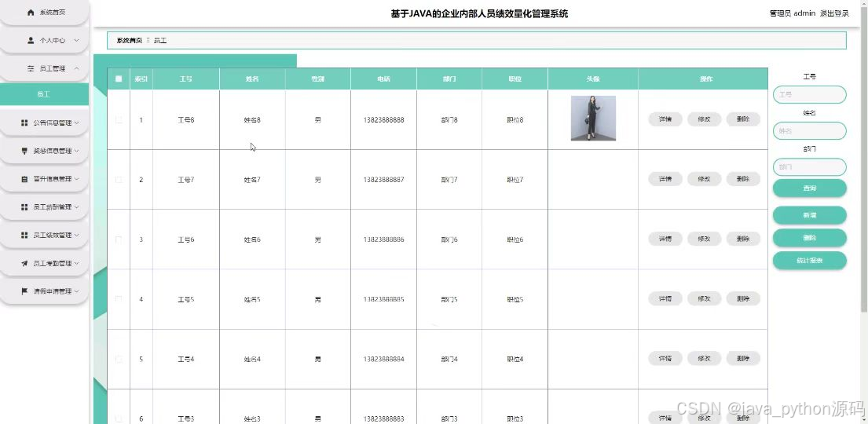Click the 姓名6 cell
Image resolution: width=868 pixels, height=424 pixels.
click(252, 239)
